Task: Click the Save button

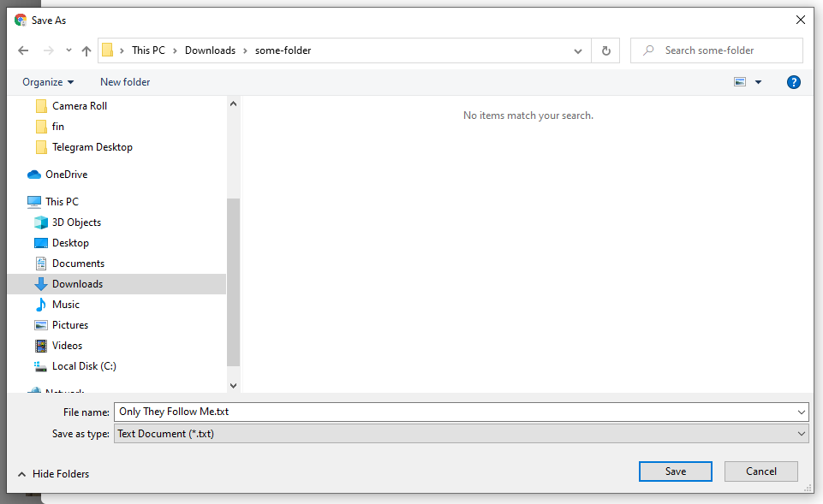Action: click(x=676, y=471)
